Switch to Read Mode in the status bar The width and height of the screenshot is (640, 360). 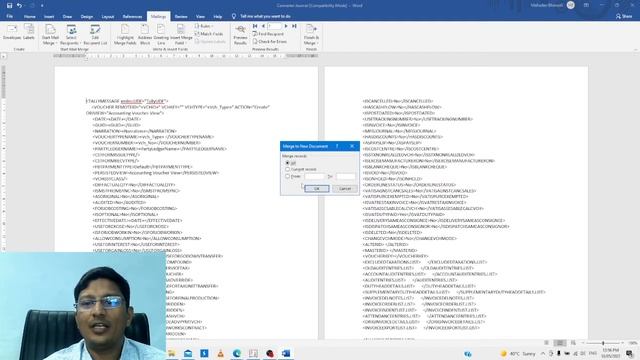pyautogui.click(x=546, y=343)
